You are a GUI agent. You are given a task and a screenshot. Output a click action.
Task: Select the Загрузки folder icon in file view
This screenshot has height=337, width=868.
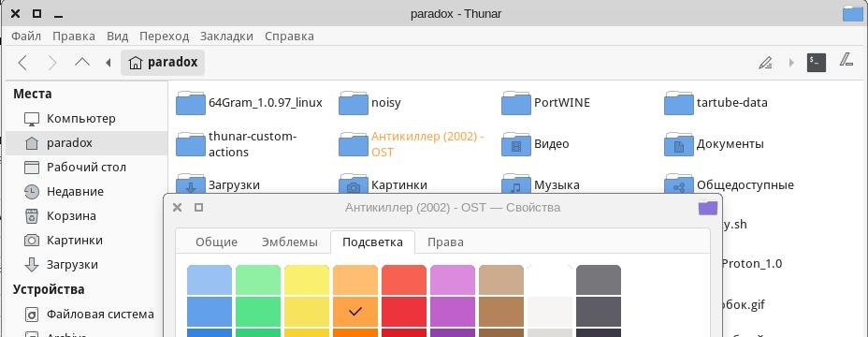pyautogui.click(x=191, y=184)
